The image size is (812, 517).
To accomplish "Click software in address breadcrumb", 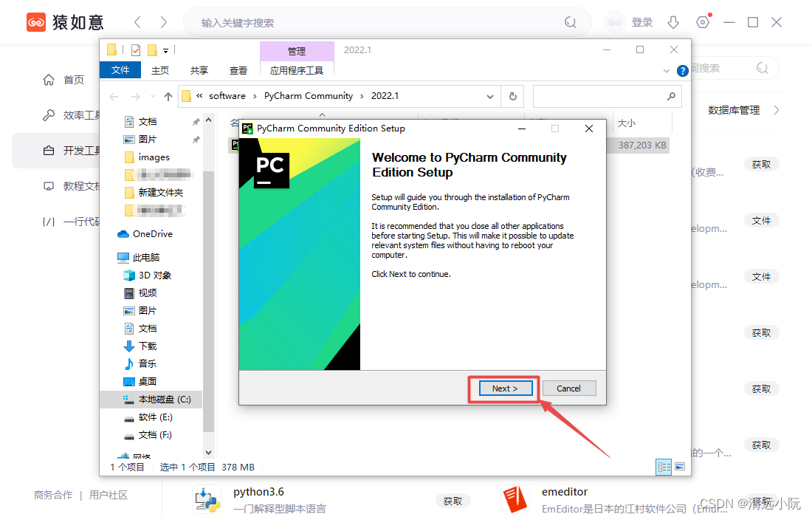I will pos(227,96).
